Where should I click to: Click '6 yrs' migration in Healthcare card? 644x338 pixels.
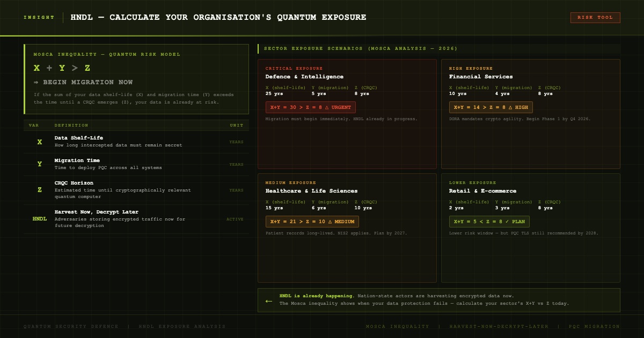[x=319, y=208]
